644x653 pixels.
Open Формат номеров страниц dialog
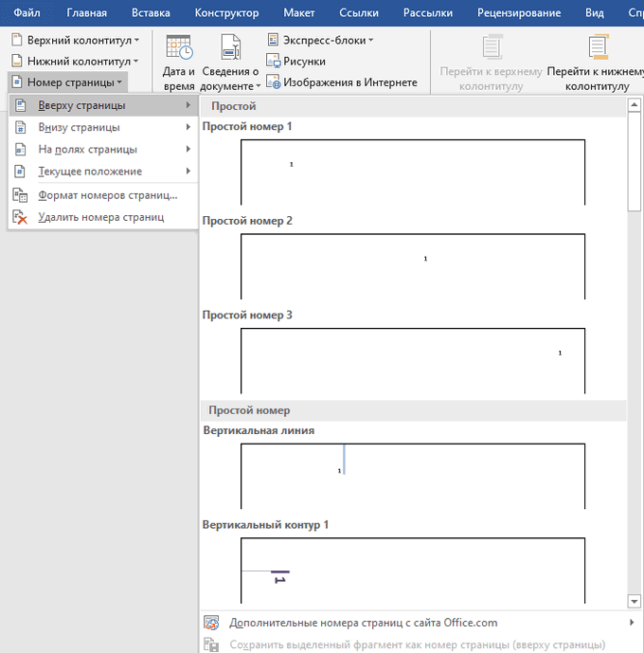(x=103, y=195)
